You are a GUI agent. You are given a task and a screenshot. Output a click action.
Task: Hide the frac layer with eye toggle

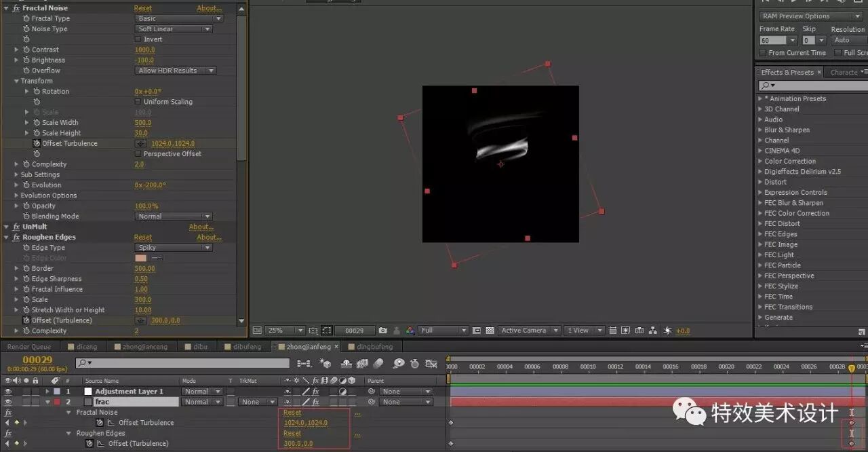pyautogui.click(x=7, y=401)
